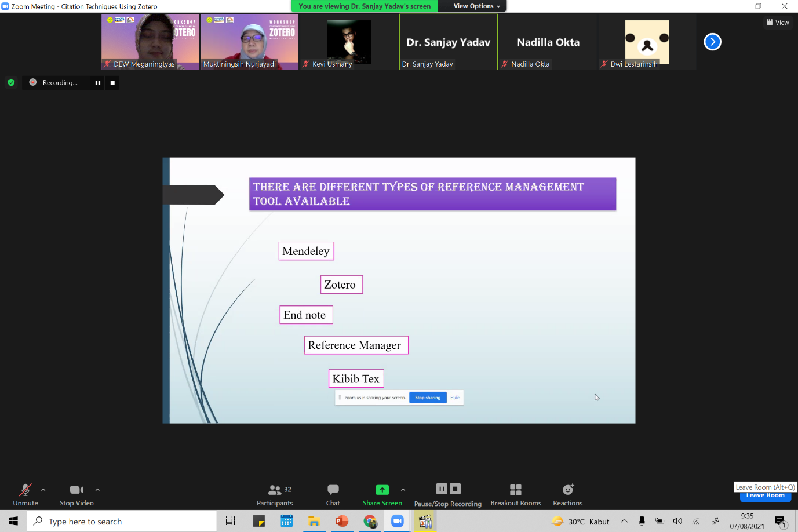Click the green Share Screen icon
The height and width of the screenshot is (532, 798).
382,490
